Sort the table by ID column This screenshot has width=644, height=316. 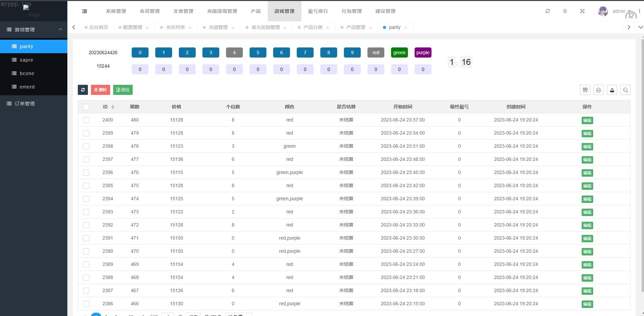(112, 107)
